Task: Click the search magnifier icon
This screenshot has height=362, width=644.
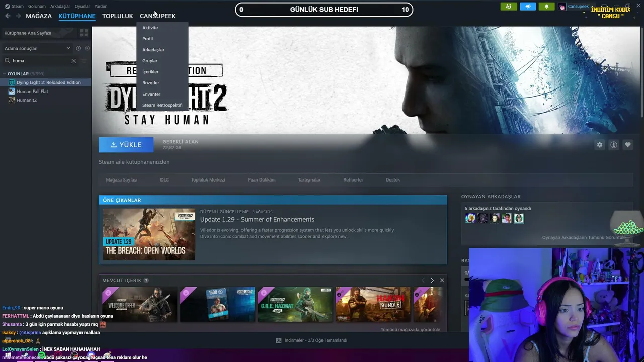Action: coord(8,61)
